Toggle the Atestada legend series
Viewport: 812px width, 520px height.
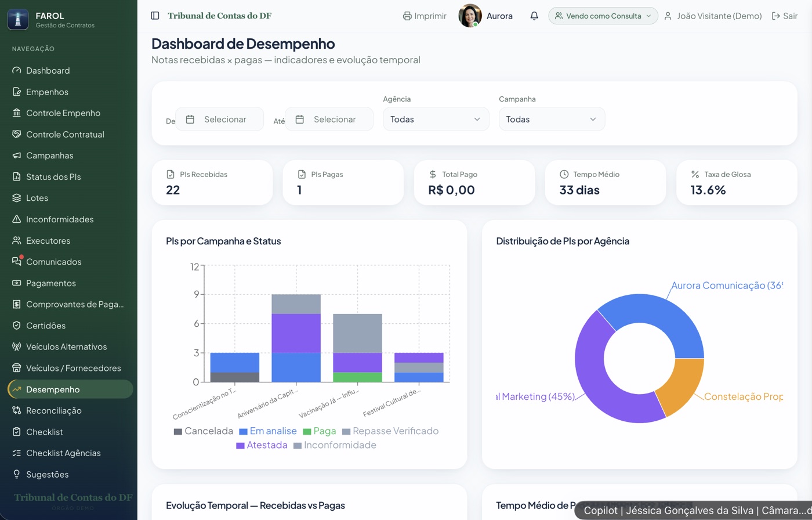pos(262,445)
